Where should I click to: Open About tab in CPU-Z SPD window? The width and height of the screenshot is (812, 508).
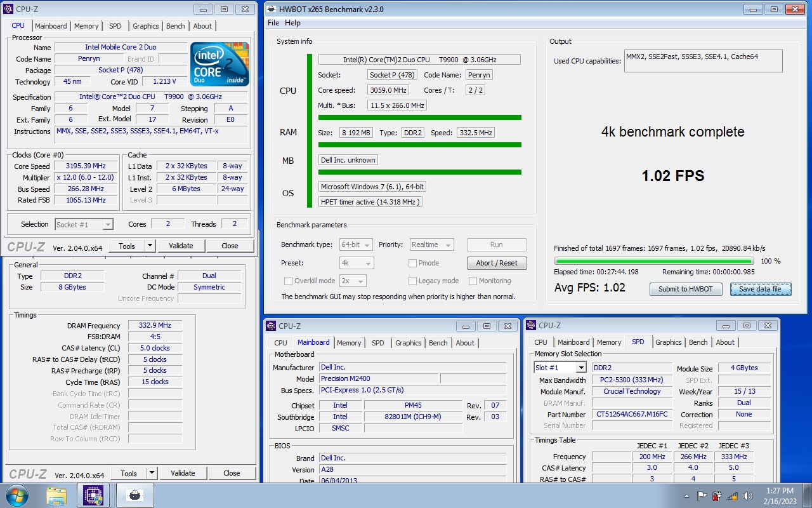725,342
